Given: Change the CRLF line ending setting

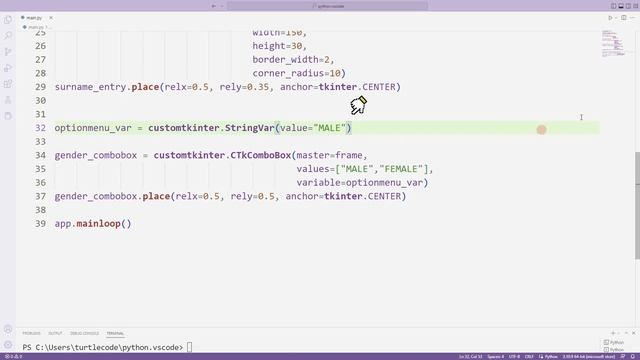Looking at the screenshot, I should 529,357.
